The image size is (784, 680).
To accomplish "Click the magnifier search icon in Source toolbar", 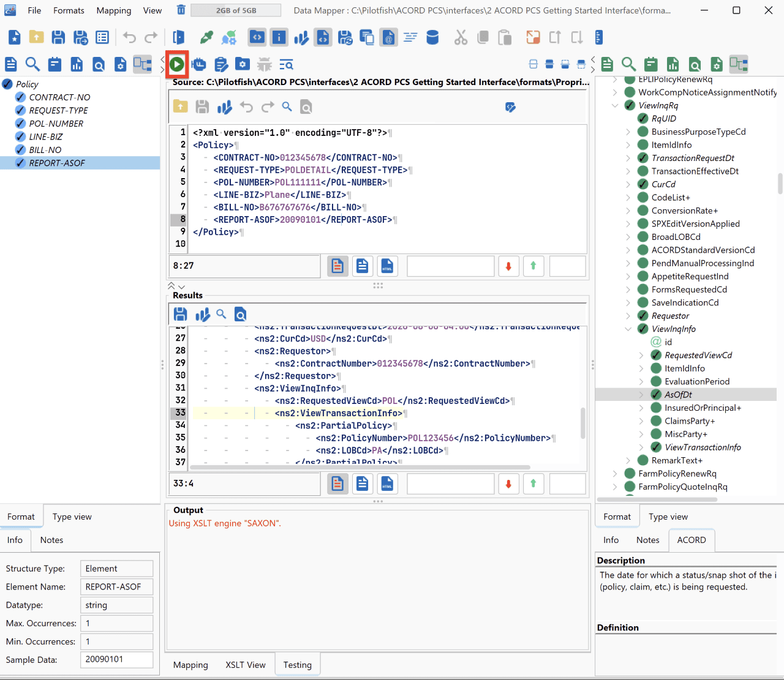I will pyautogui.click(x=287, y=107).
